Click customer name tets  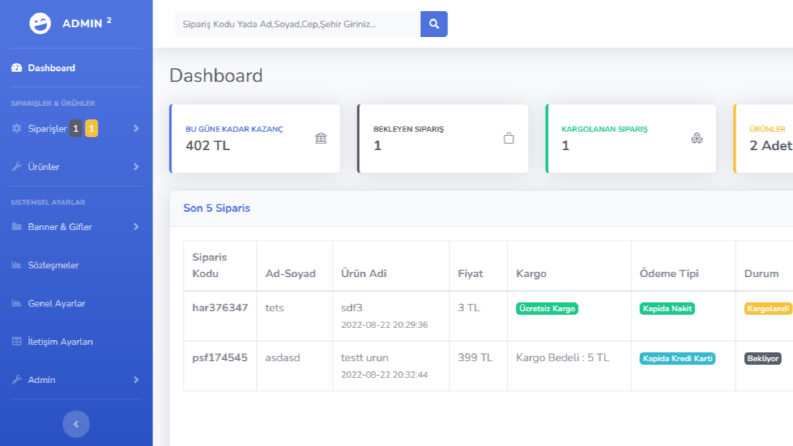[275, 307]
